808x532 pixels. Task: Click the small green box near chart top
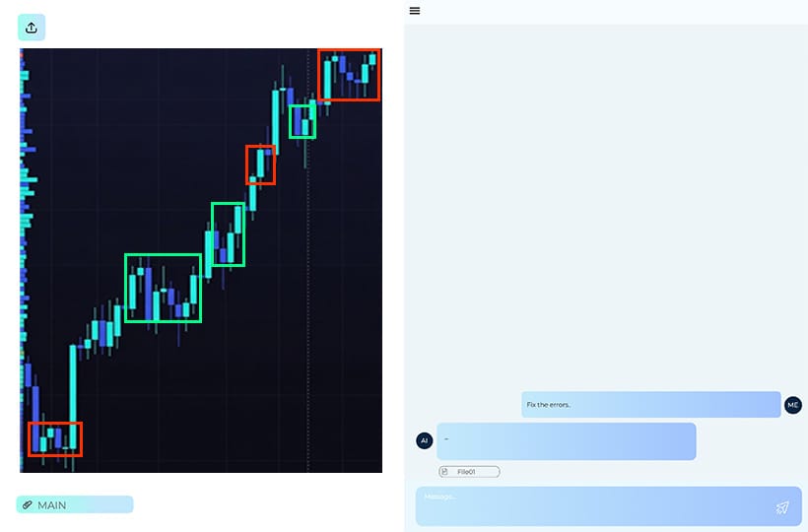(x=303, y=121)
